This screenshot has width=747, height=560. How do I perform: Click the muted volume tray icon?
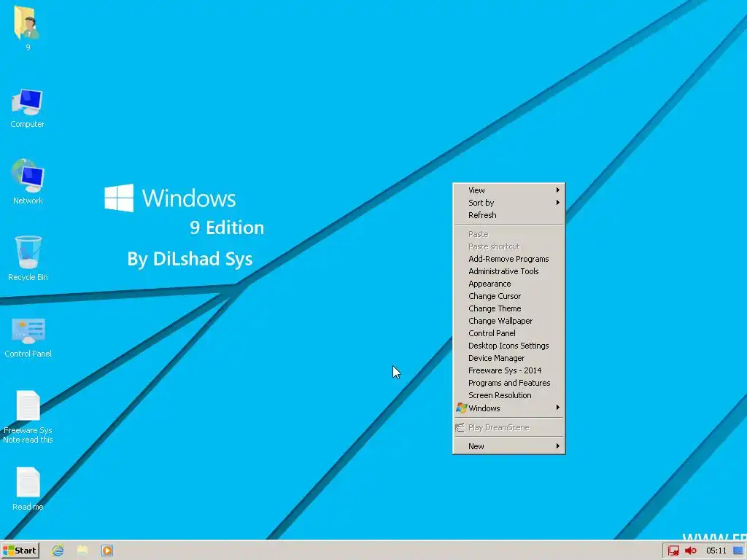click(690, 551)
